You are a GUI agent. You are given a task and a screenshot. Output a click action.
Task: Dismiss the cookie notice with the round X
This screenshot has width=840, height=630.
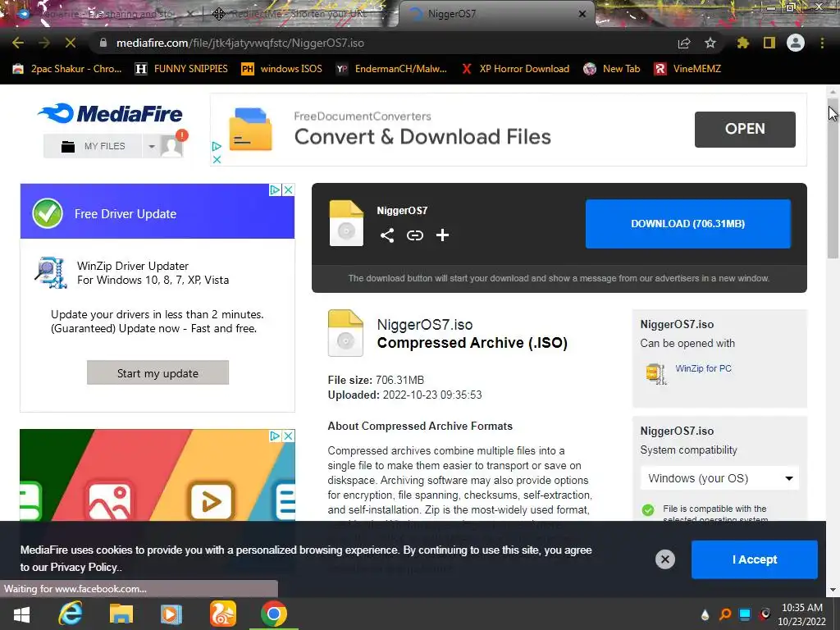[x=664, y=559]
